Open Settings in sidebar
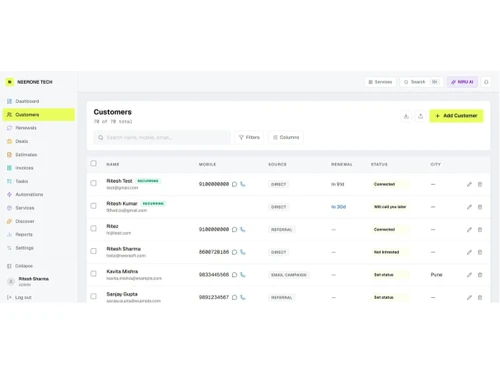This screenshot has width=500, height=375. pyautogui.click(x=39, y=248)
